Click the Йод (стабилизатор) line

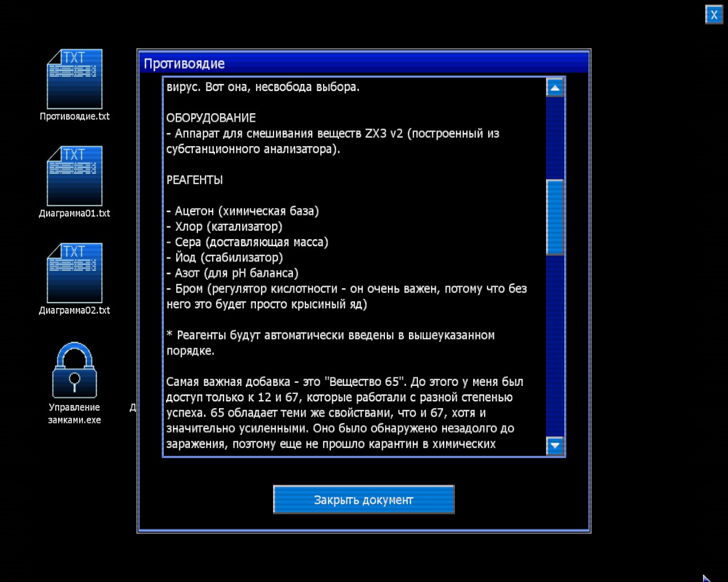[x=225, y=258]
